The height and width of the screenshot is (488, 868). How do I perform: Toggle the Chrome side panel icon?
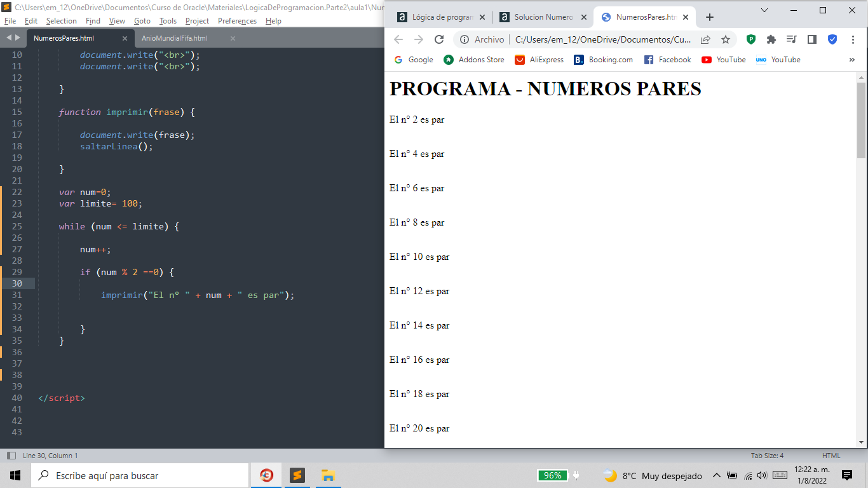pos(812,39)
